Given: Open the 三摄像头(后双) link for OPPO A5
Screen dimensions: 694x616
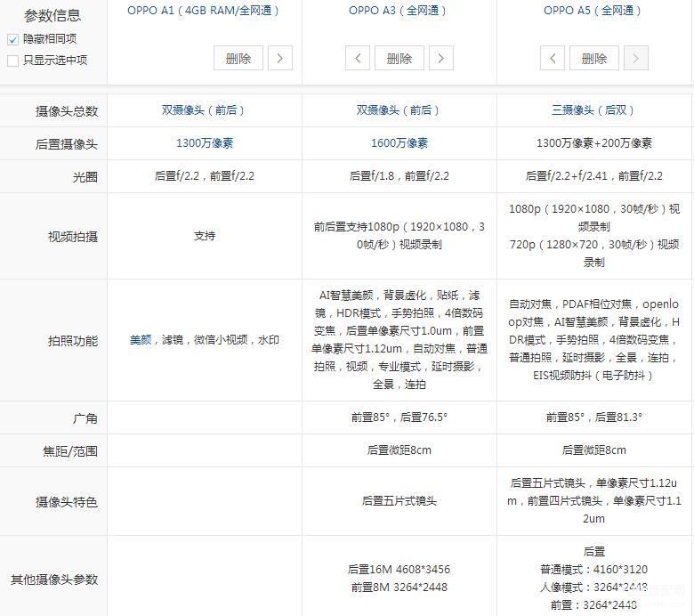Looking at the screenshot, I should [x=593, y=110].
